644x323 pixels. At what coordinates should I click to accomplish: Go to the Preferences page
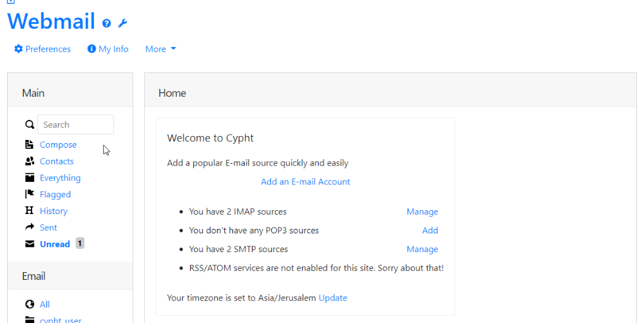pos(48,49)
